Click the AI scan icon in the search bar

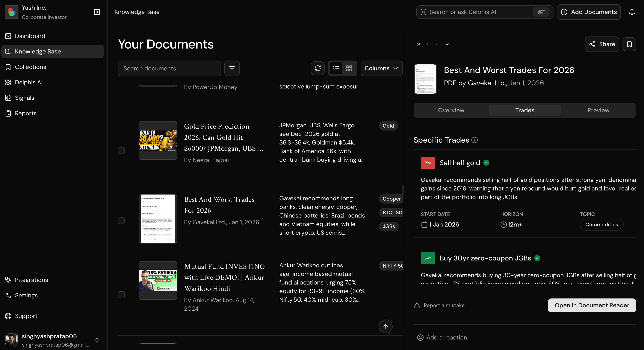(x=423, y=12)
